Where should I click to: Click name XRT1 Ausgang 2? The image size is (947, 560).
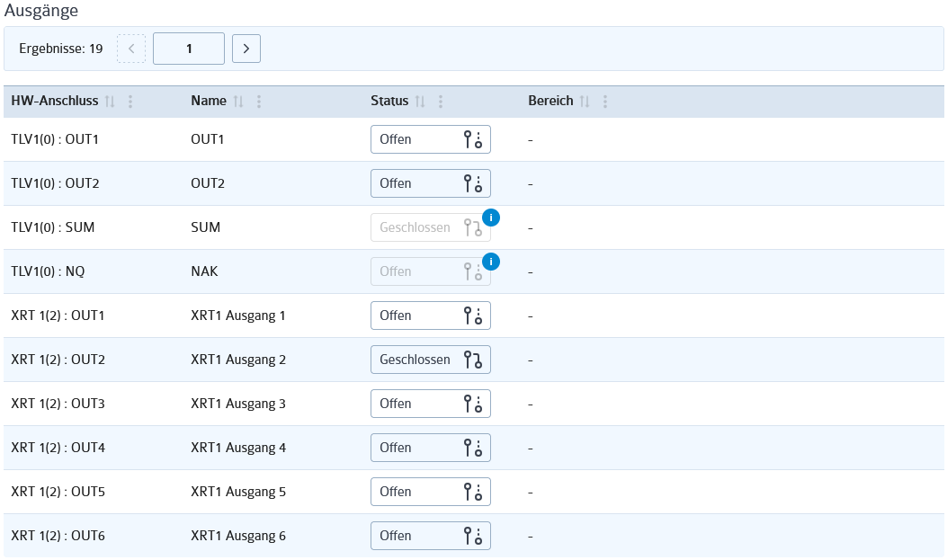pos(238,360)
